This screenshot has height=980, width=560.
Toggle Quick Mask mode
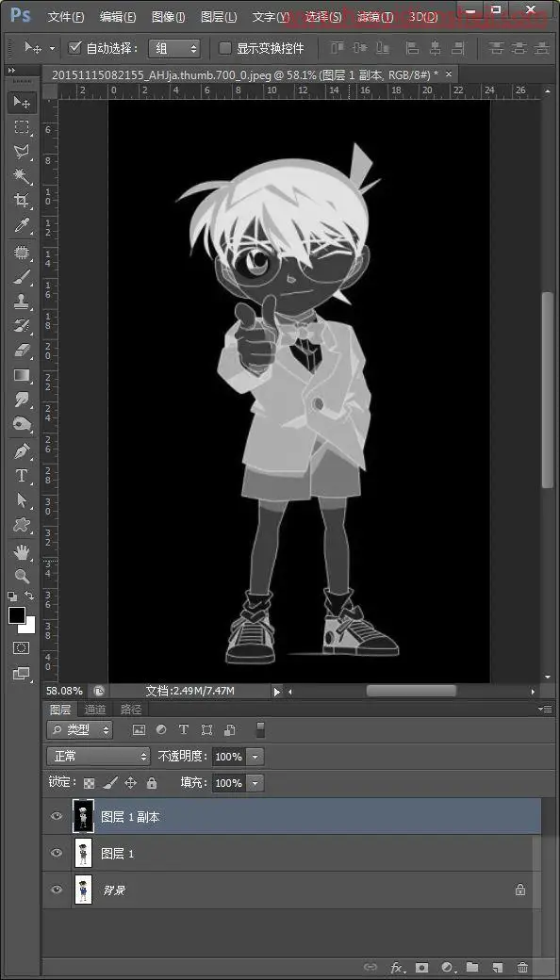[x=22, y=647]
